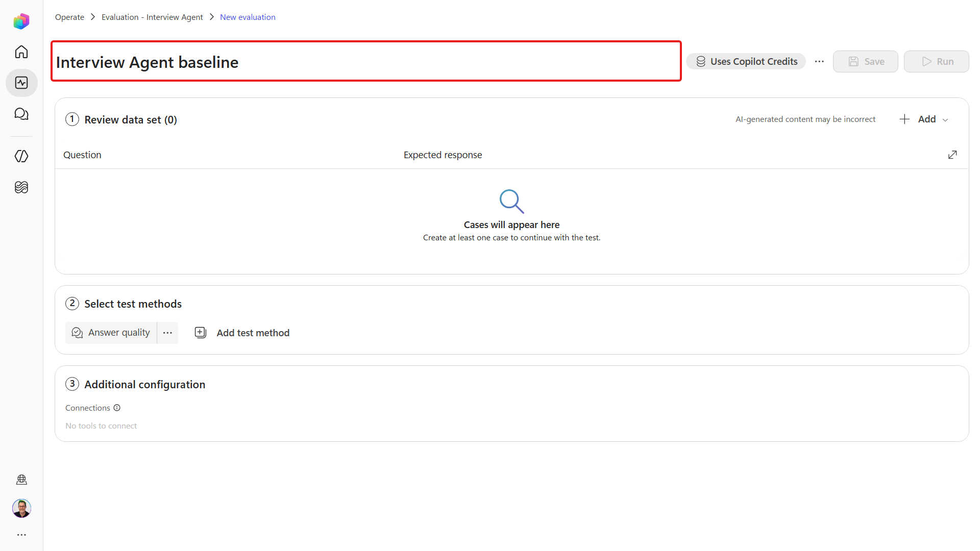Image resolution: width=980 pixels, height=551 pixels.
Task: Open Evaluation - Interview Agent breadcrumb
Action: point(152,17)
